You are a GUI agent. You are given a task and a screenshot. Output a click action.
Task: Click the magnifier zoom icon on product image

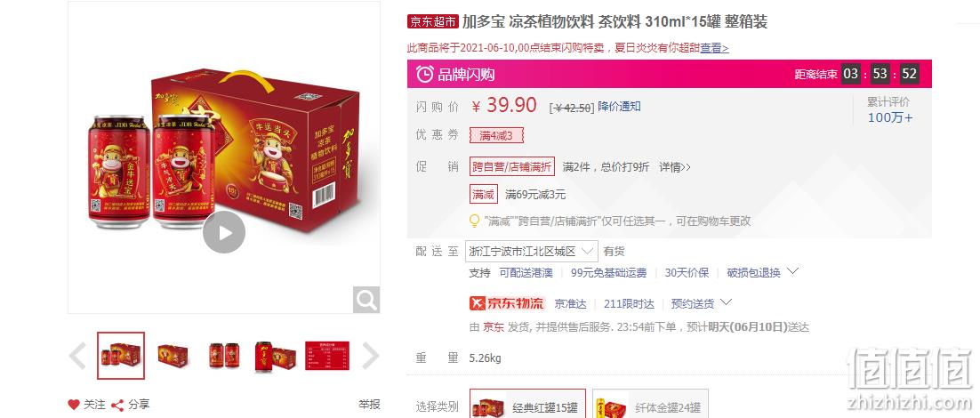[x=366, y=300]
